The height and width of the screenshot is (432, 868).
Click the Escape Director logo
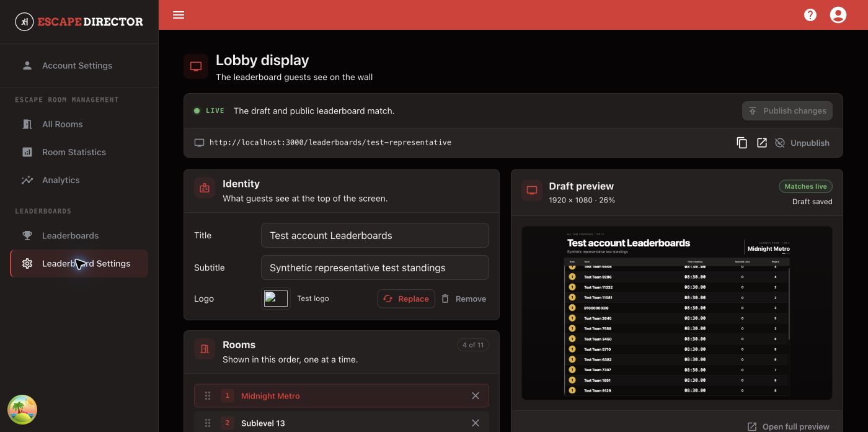pos(79,22)
